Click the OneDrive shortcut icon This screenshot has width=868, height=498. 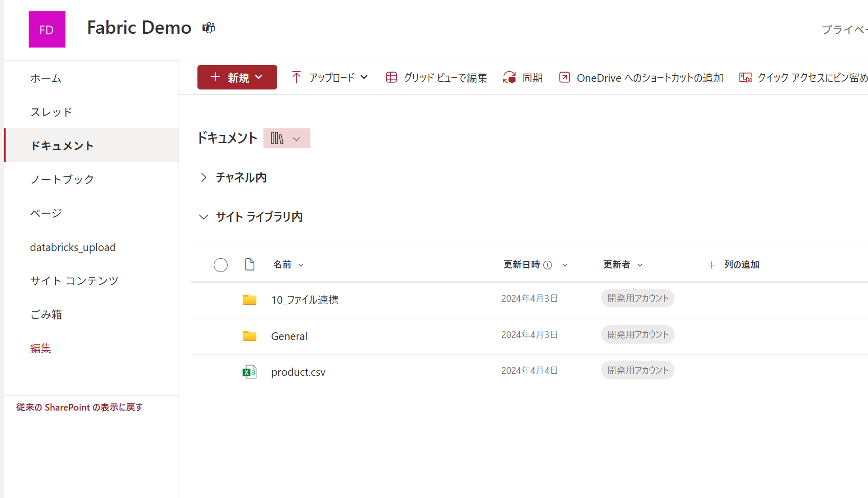pyautogui.click(x=565, y=77)
